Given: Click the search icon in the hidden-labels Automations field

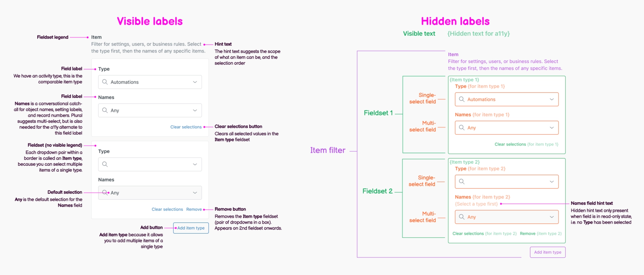Looking at the screenshot, I should pyautogui.click(x=462, y=99).
